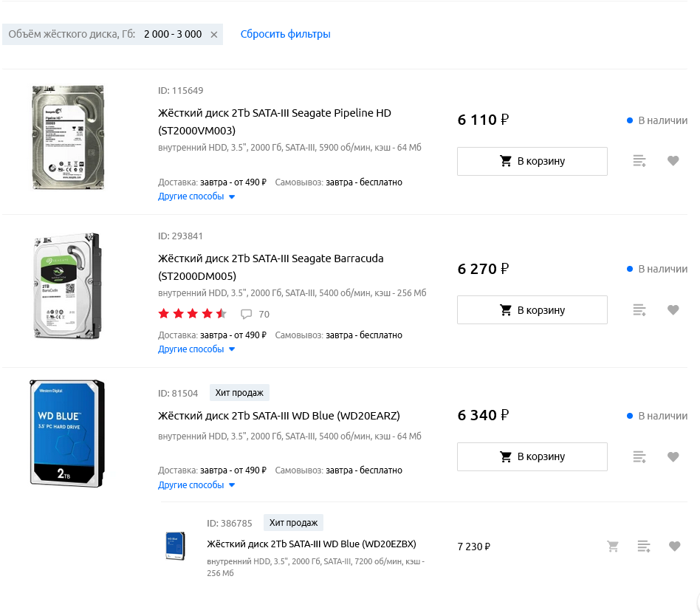
Task: Favorite the Seagate Pipeline HD drive
Action: [x=673, y=161]
